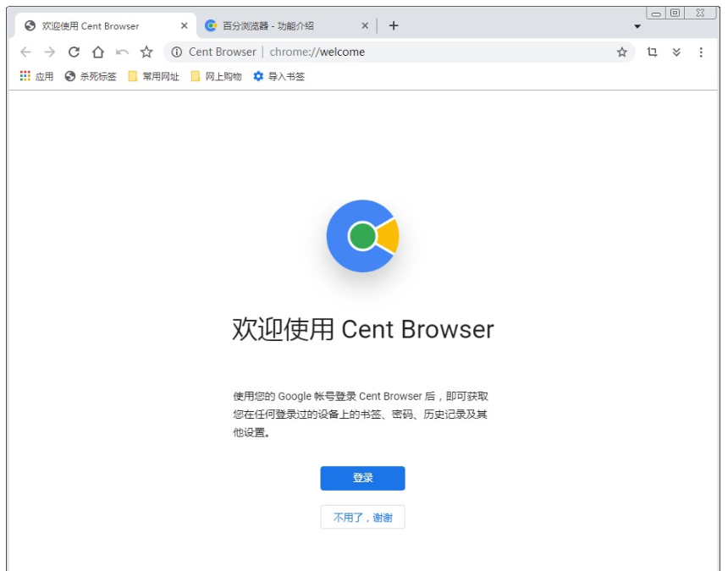Switch to 百分浏览器 - 功能介绍 tab
This screenshot has width=728, height=571.
coord(286,25)
